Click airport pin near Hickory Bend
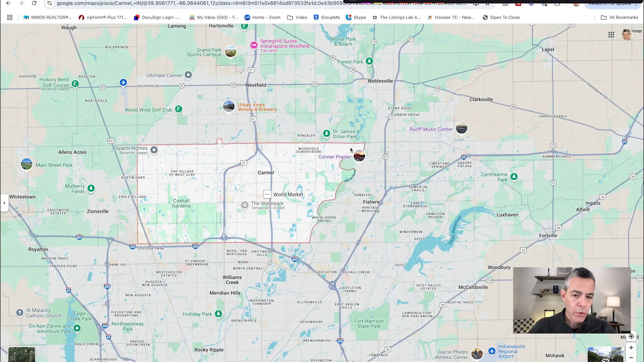The width and height of the screenshot is (644, 362). tap(123, 83)
